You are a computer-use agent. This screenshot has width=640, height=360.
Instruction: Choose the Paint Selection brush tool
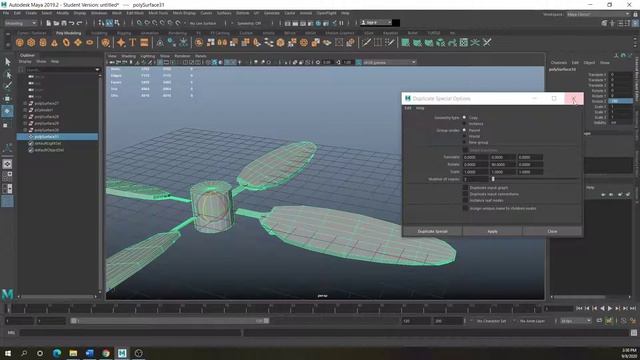7,86
